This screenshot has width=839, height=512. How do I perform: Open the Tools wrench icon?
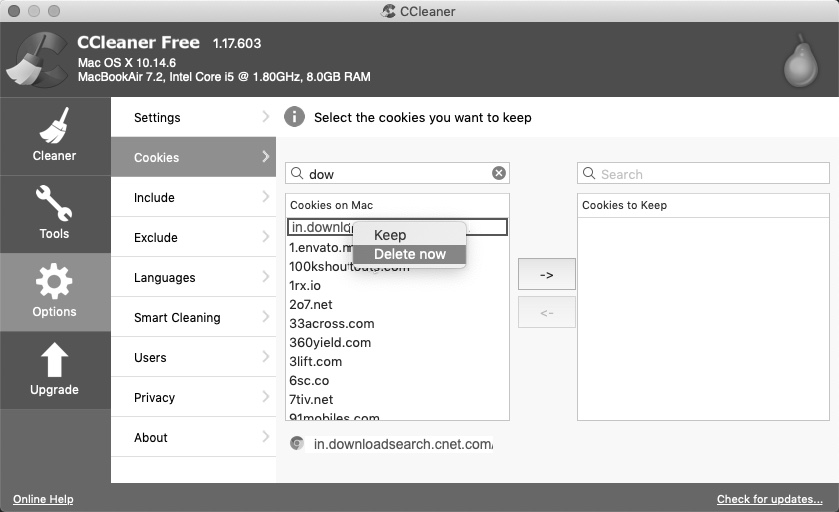54,203
